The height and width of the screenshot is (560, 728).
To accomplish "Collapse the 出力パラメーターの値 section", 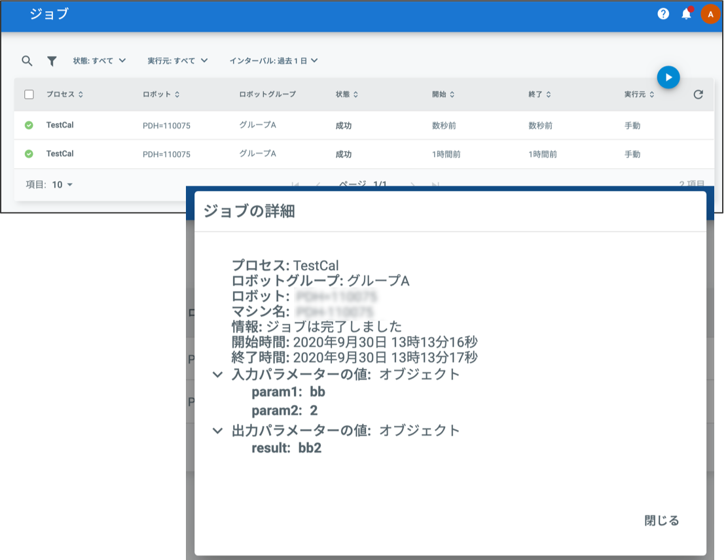I will 217,430.
